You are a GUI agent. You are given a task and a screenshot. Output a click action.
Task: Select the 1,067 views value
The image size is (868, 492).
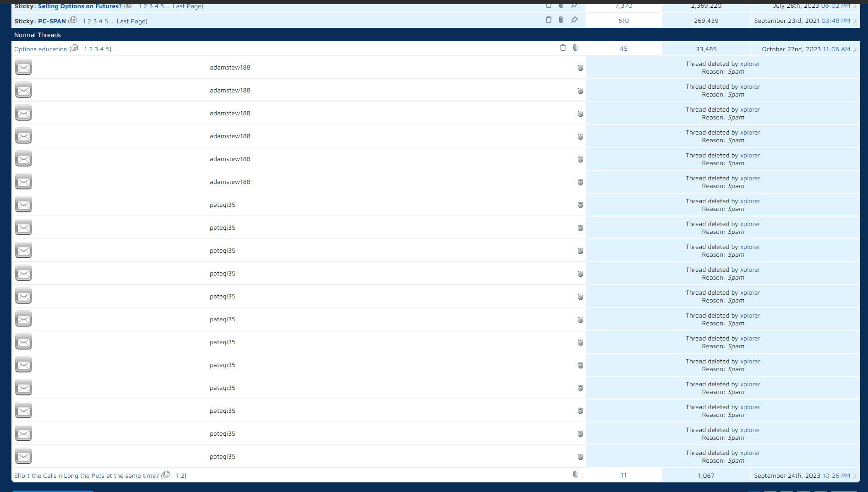(706, 476)
